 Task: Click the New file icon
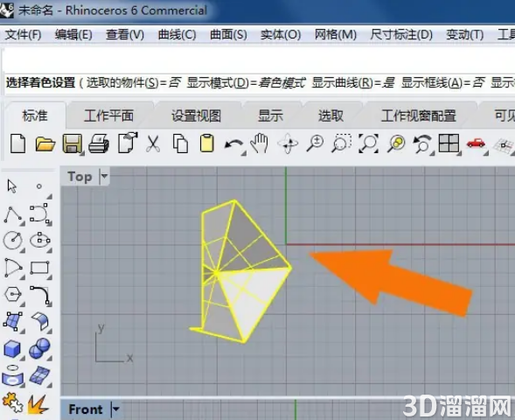tap(17, 143)
